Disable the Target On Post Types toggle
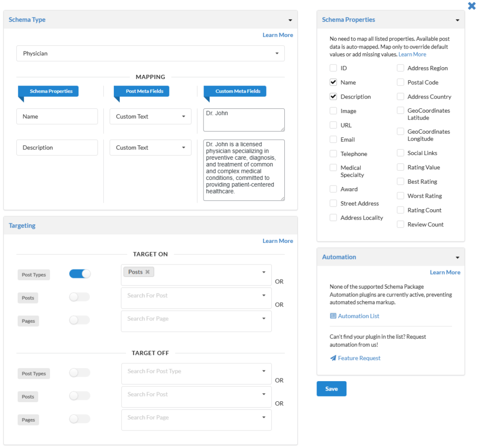Screen dimensions: 478x448 point(80,274)
